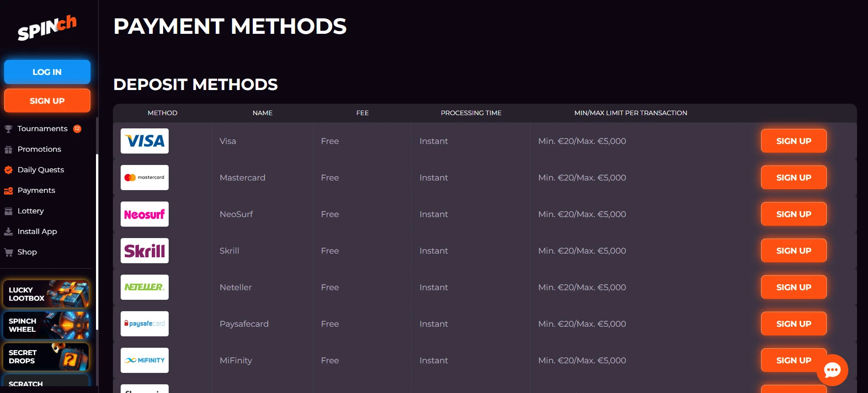The image size is (868, 393).
Task: Click the sidebar scrollbar
Action: point(97,242)
